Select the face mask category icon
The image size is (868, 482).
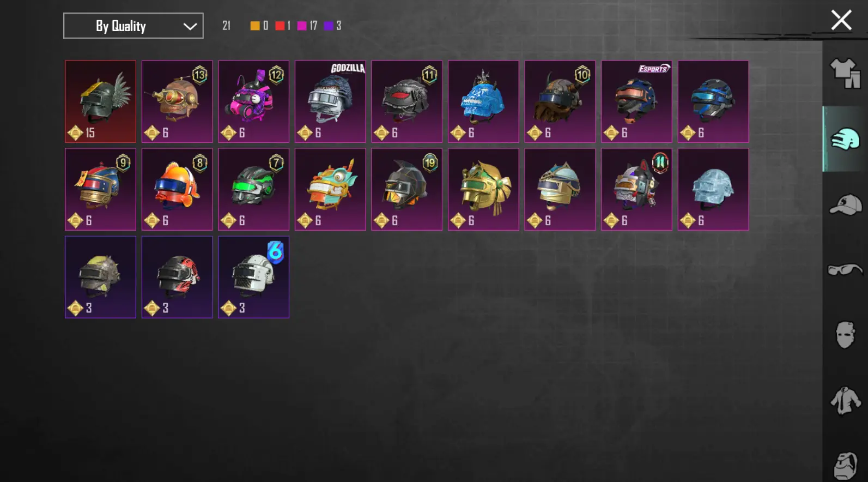pyautogui.click(x=845, y=335)
